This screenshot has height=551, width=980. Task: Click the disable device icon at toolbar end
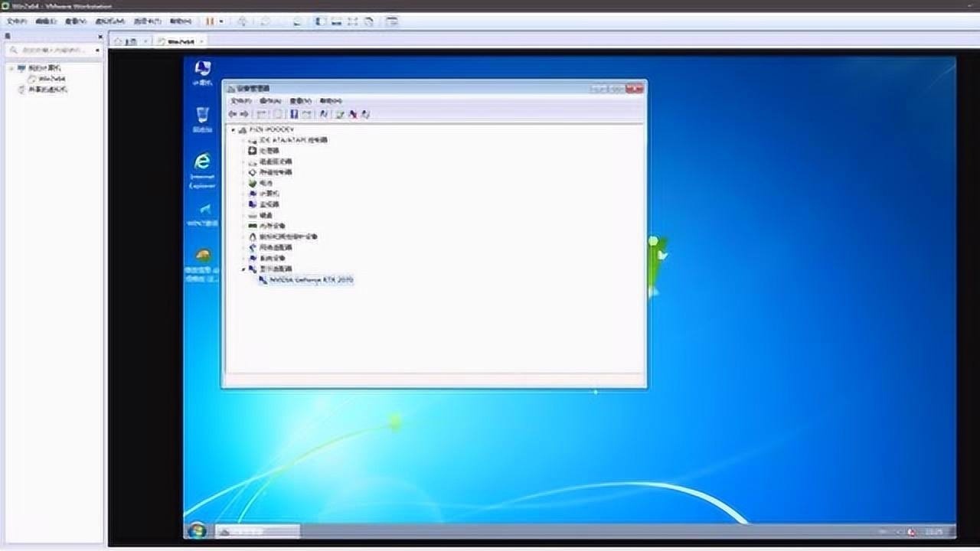(366, 115)
